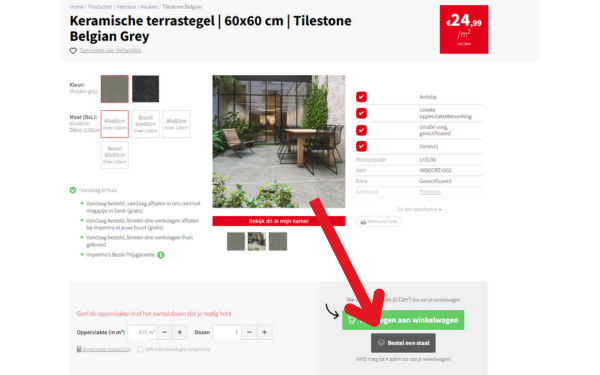
Task: Open the Bekijk dit in mijn kamer button
Action: coord(279,221)
